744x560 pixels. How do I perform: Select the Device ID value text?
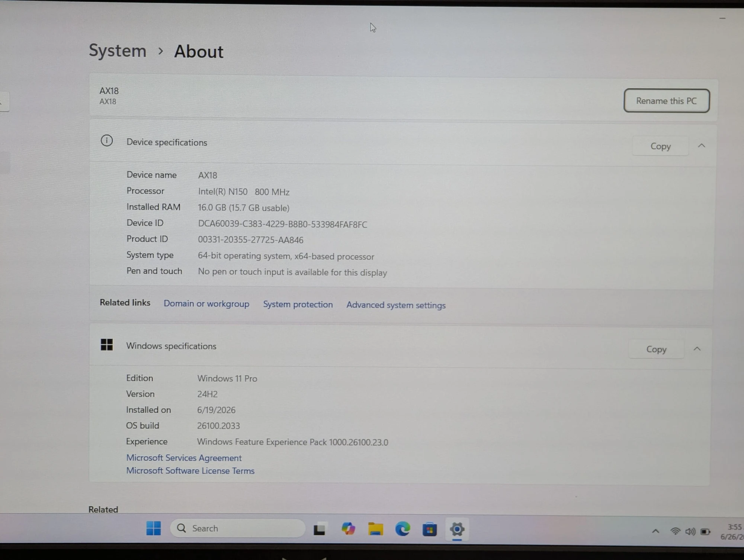click(x=282, y=224)
